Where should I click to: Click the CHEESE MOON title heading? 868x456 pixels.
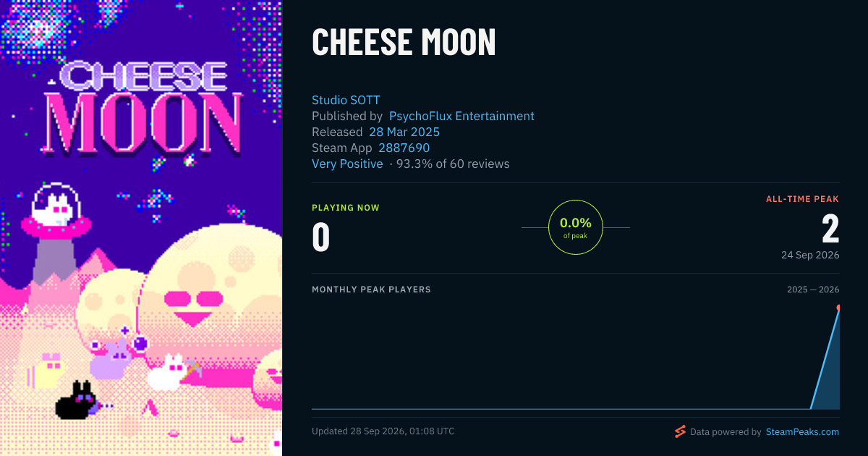coord(404,41)
